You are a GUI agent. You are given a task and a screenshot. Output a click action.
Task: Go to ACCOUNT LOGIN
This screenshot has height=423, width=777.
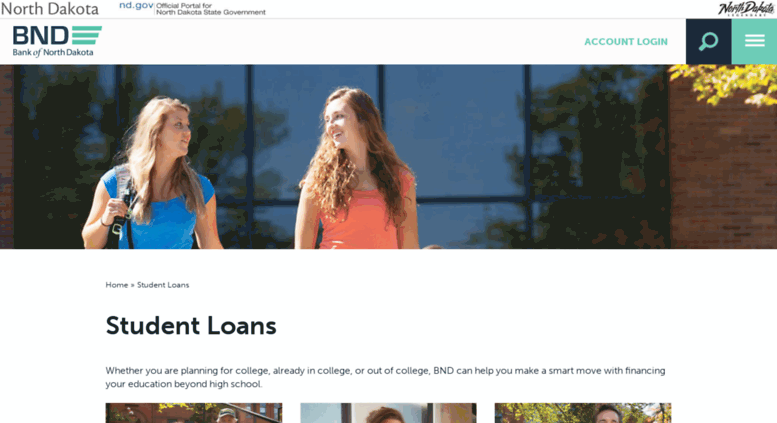626,42
